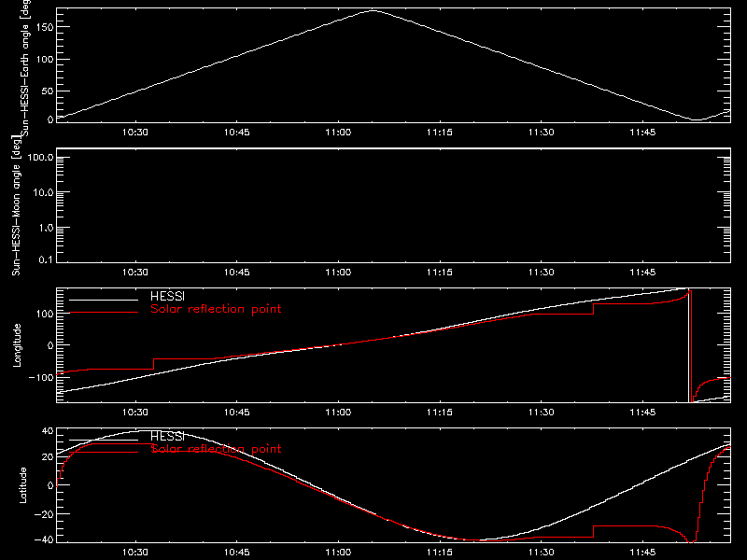The width and height of the screenshot is (747, 560).
Task: Click 20 tick on Latitude plot
Action: pos(48,456)
